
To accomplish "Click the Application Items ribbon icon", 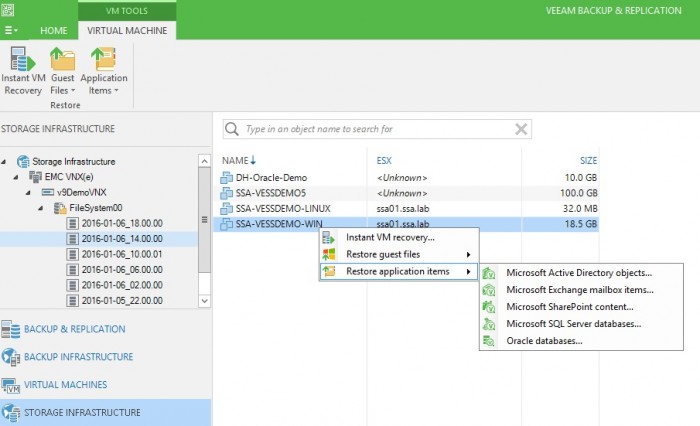I will pyautogui.click(x=104, y=58).
